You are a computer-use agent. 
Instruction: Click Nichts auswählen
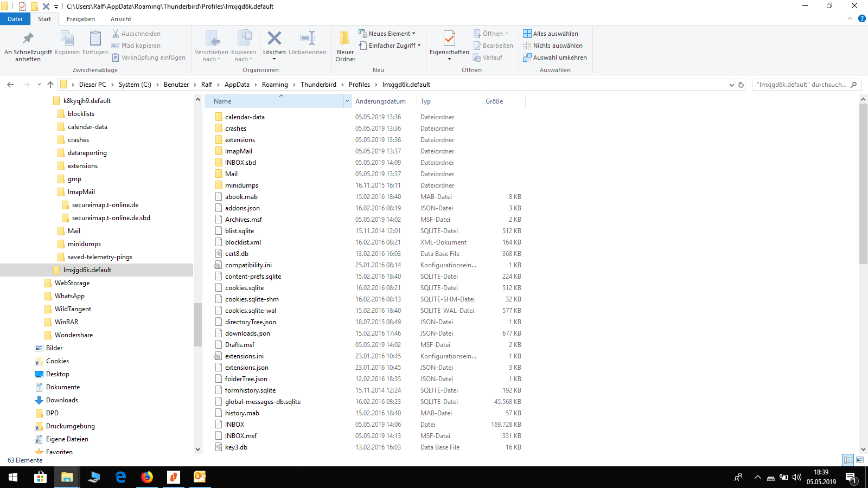click(553, 46)
